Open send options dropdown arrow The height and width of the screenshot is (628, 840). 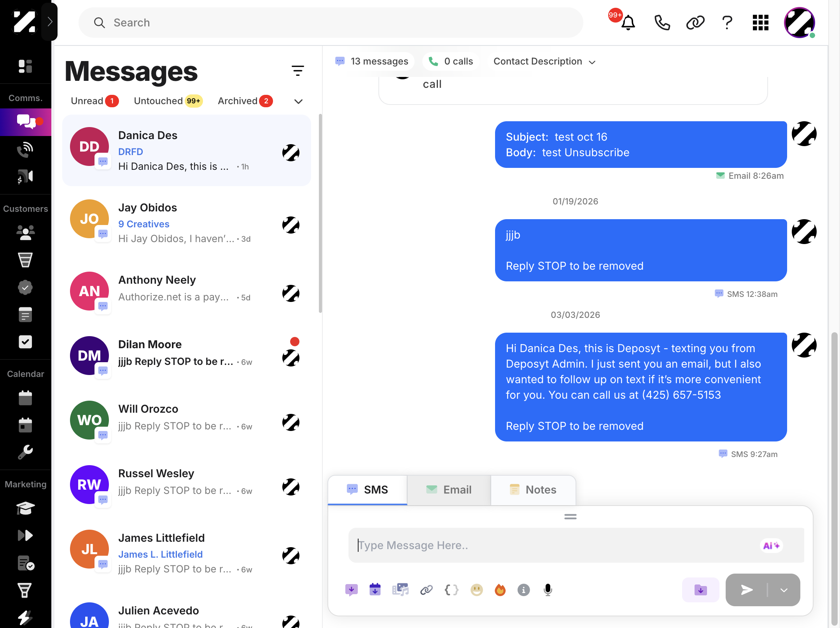[784, 590]
